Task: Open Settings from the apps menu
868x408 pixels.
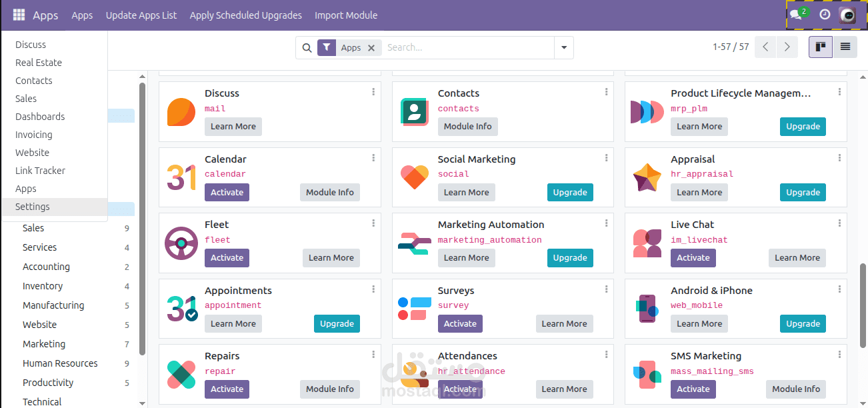Action: click(x=54, y=207)
